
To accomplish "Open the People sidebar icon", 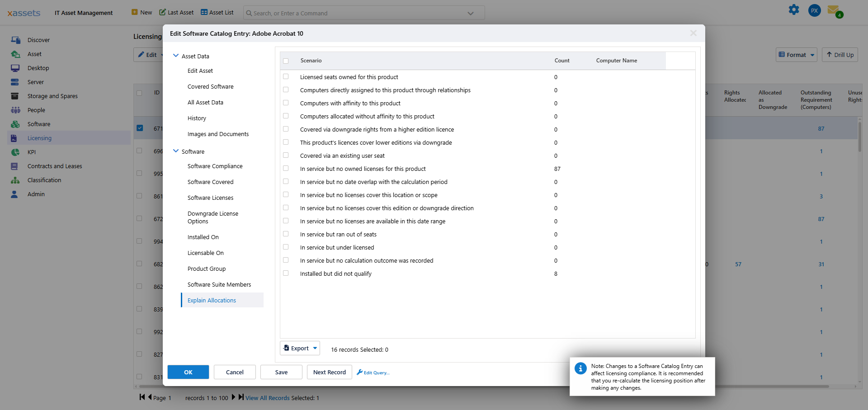I will tap(15, 110).
